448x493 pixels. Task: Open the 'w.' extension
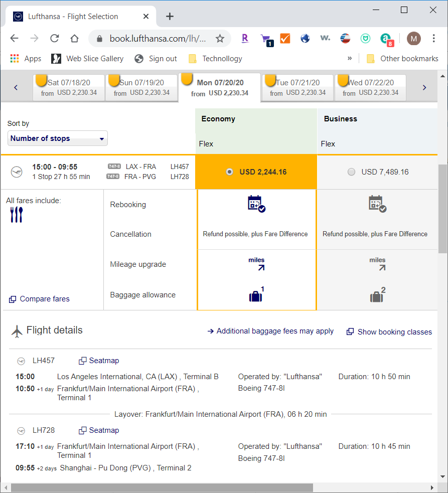[325, 38]
